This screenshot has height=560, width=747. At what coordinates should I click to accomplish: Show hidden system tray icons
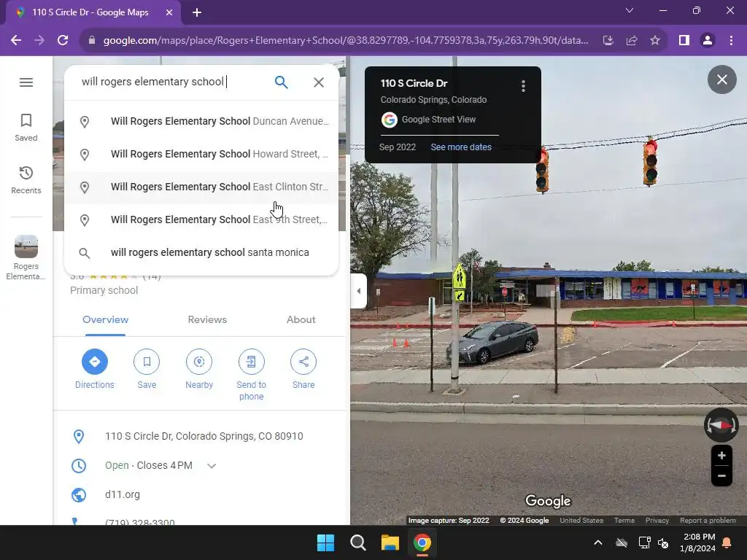click(x=598, y=542)
